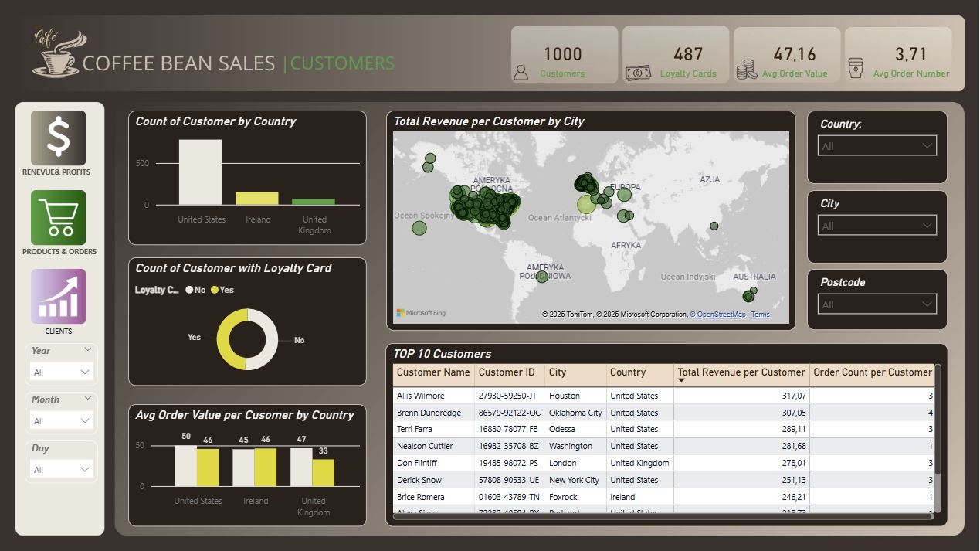Open the Country slicer dropdown

click(877, 146)
